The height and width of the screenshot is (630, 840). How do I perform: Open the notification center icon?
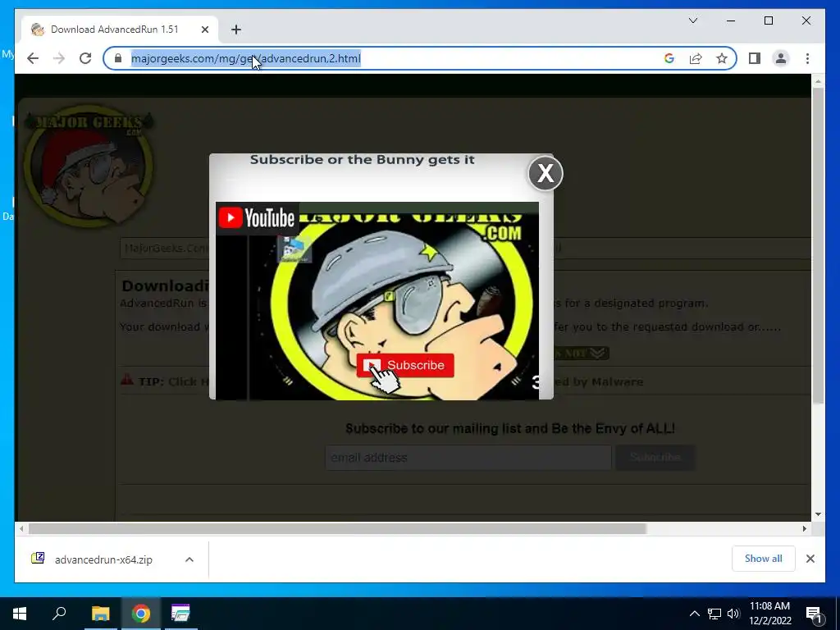814,614
